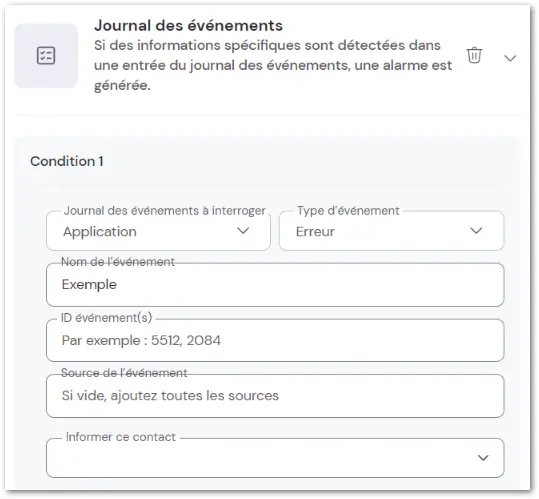Click the Source de l'événement input field
Screen dimensions: 539x499
[x=275, y=396]
